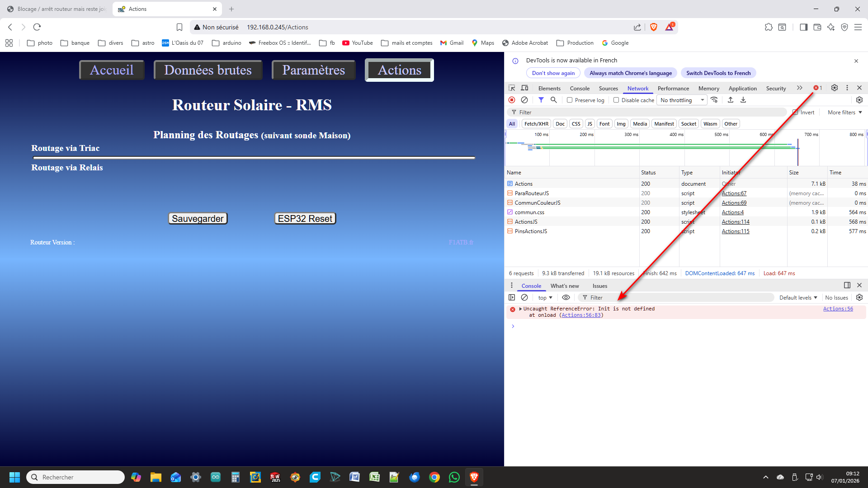The height and width of the screenshot is (488, 868).
Task: Expand the Default levels dropdown
Action: click(x=798, y=298)
